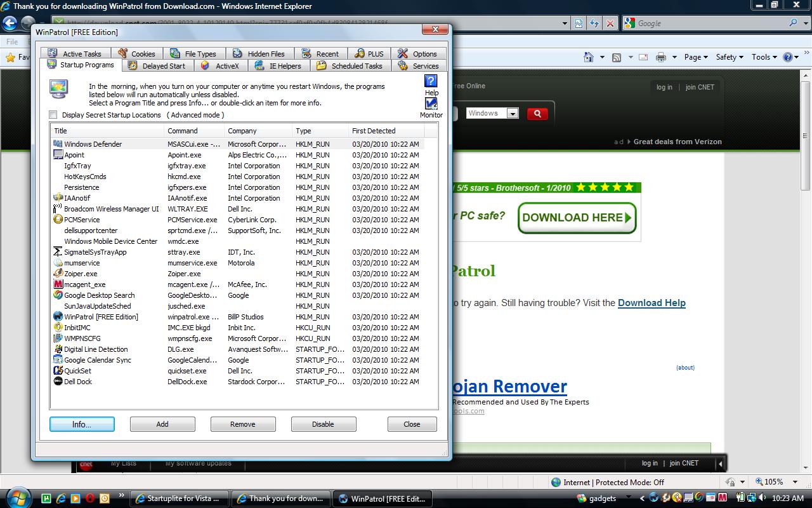Image resolution: width=812 pixels, height=508 pixels.
Task: Open the Delayed Start tab
Action: tap(157, 65)
